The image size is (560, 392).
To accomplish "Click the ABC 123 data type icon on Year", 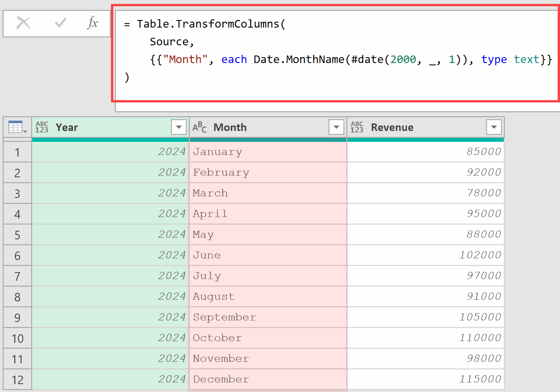I will pos(42,127).
